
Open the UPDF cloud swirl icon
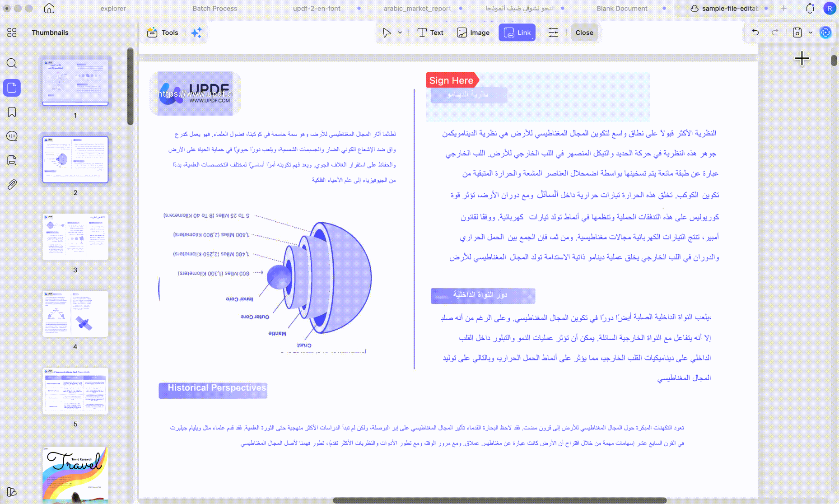pos(825,33)
